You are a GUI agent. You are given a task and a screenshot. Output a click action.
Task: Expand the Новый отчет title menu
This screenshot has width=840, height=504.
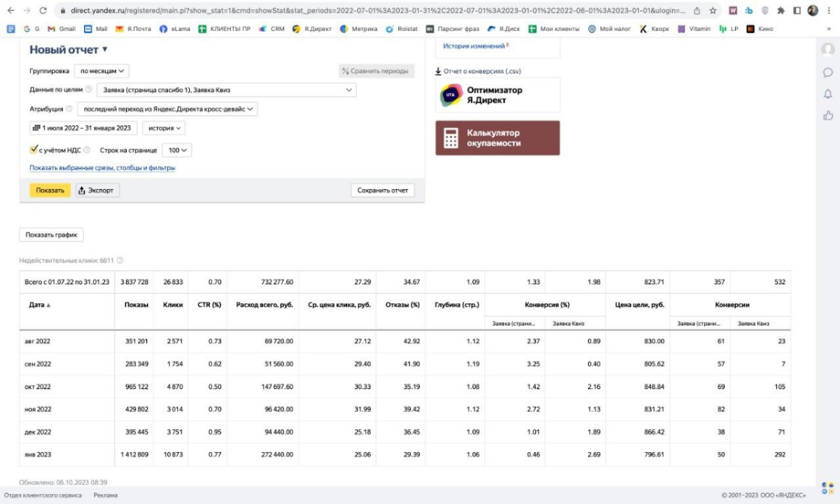(x=69, y=50)
